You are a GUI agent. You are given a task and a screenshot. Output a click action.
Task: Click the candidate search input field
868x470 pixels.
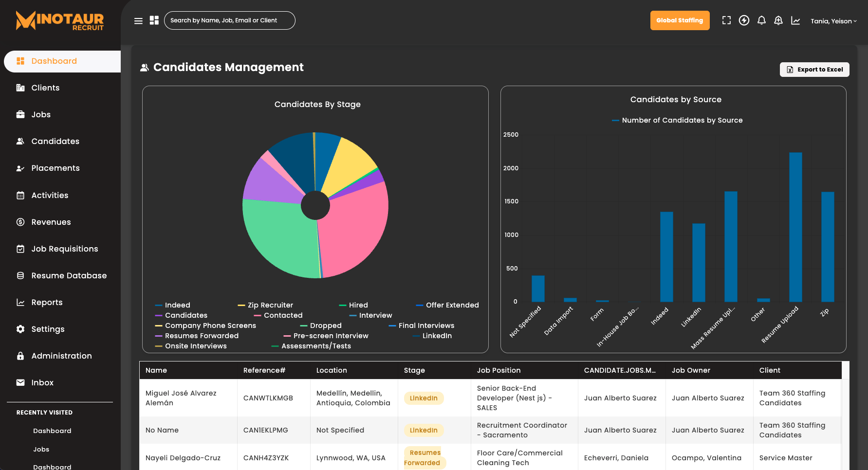(230, 20)
